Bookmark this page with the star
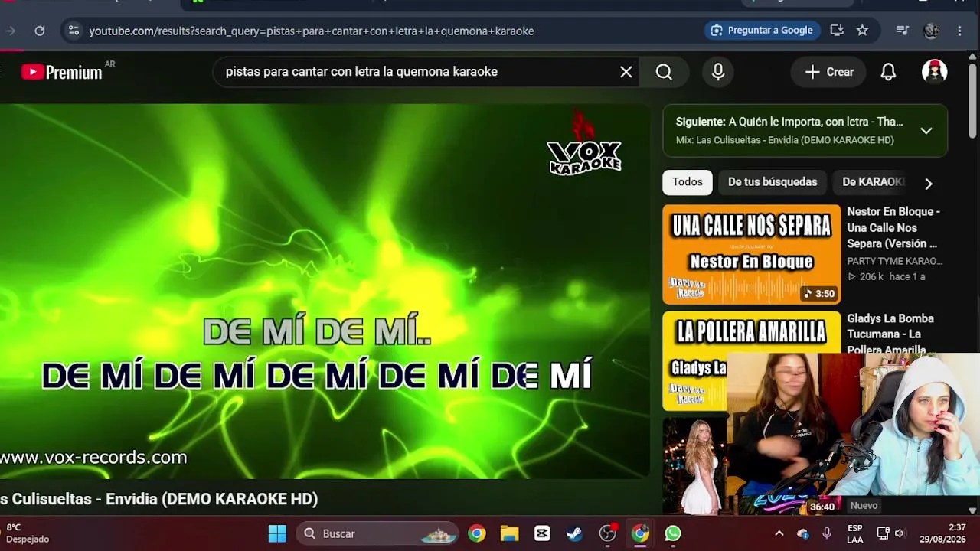The width and height of the screenshot is (980, 551). (x=862, y=31)
